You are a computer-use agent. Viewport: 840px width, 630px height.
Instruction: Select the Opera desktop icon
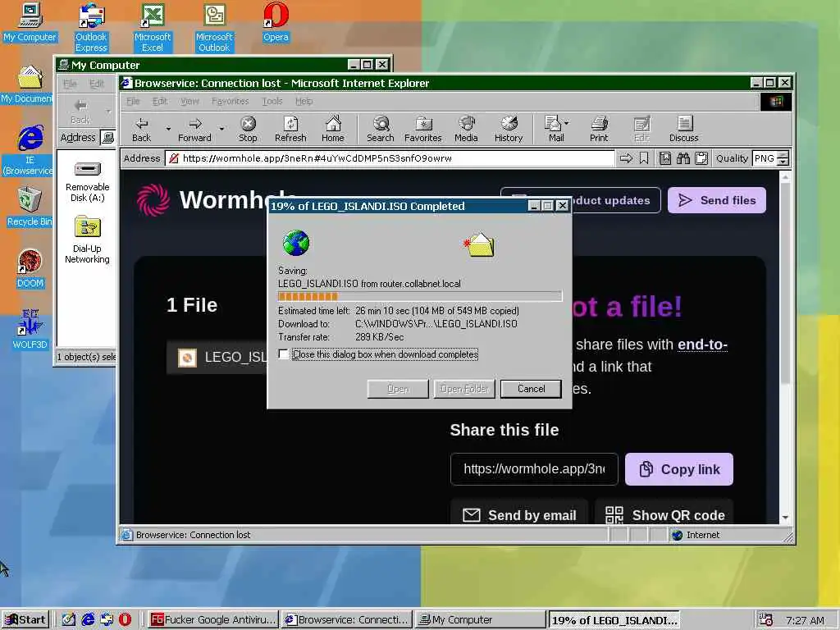pyautogui.click(x=276, y=22)
